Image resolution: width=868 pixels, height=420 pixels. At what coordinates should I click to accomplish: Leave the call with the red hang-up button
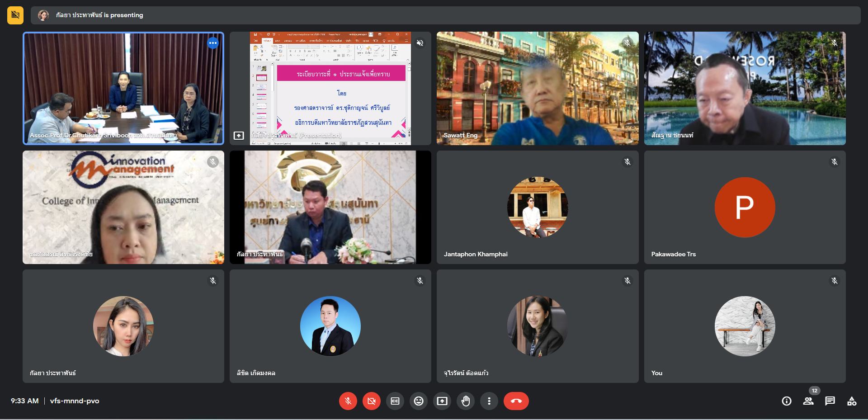tap(516, 401)
